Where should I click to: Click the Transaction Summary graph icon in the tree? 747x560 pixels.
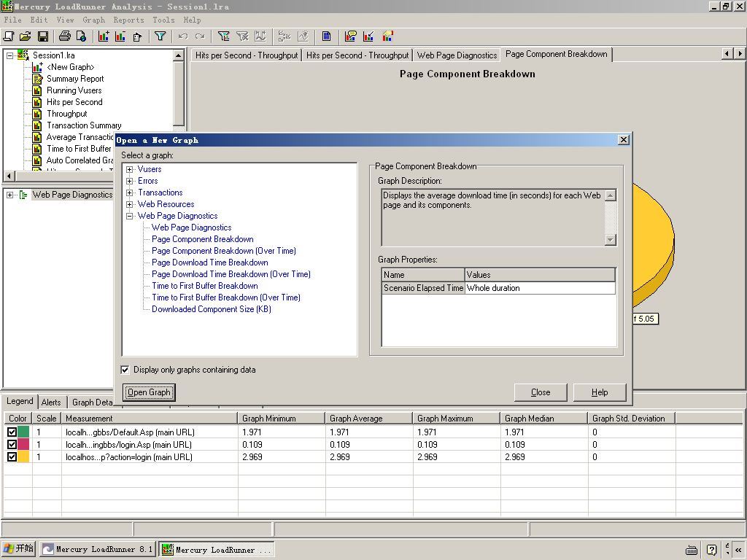click(x=37, y=125)
